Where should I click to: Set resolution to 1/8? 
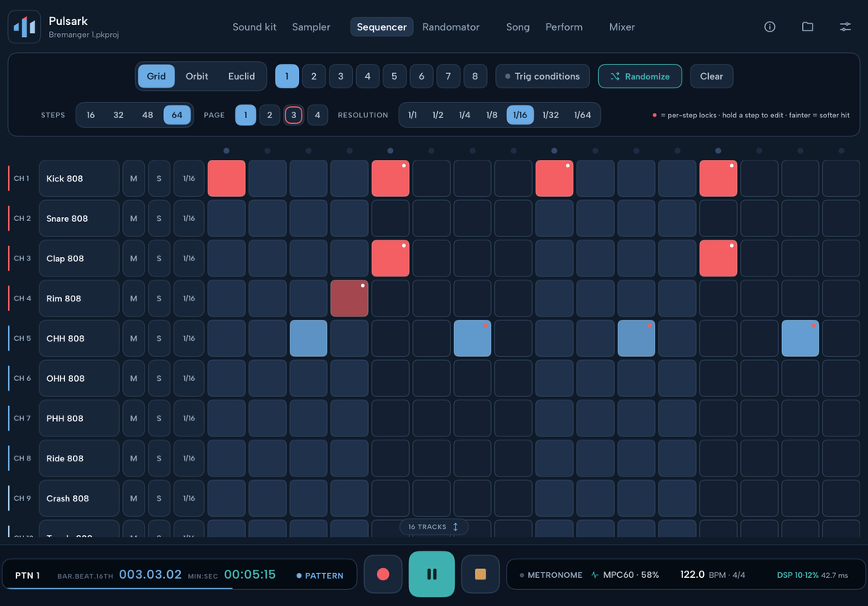[x=492, y=115]
